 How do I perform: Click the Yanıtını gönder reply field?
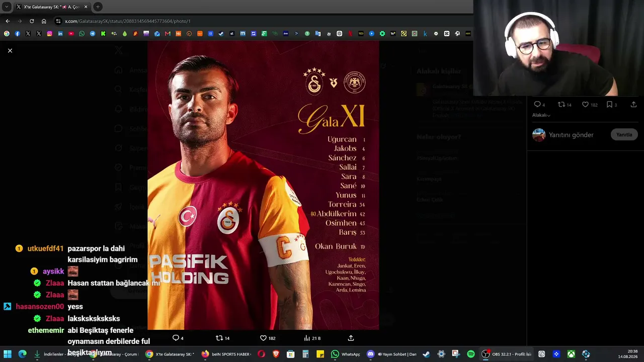(x=571, y=135)
